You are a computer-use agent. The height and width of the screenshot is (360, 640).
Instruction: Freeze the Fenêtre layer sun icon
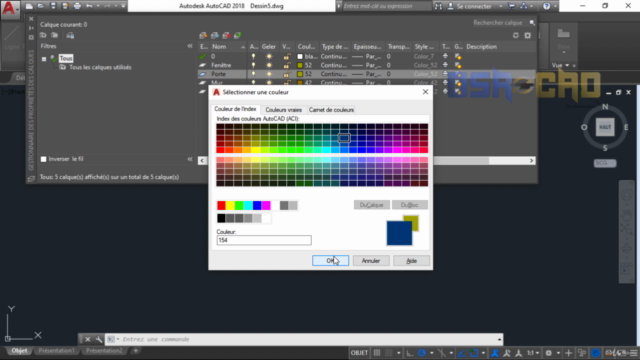coord(269,65)
